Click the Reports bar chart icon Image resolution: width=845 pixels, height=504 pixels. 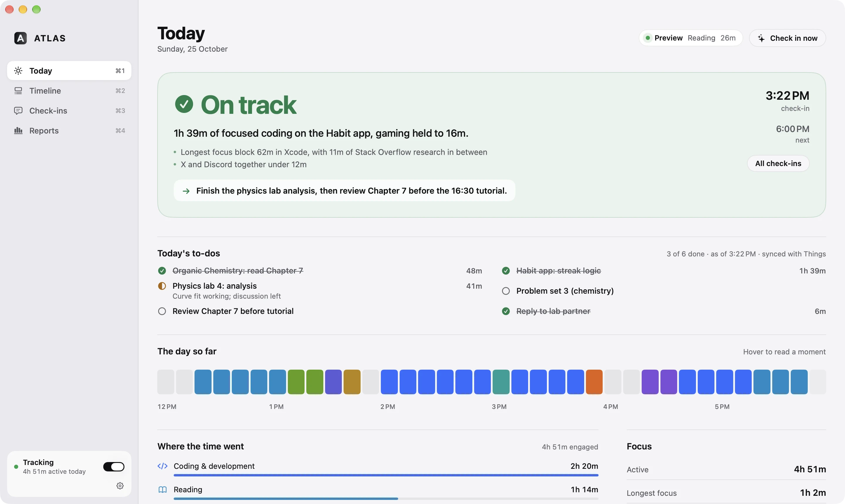pyautogui.click(x=18, y=131)
